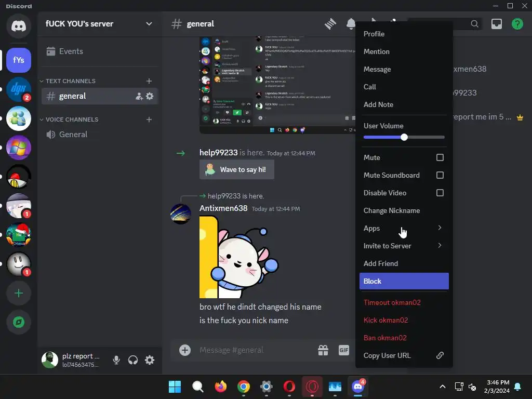Viewport: 532px width, 399px height.
Task: Click the help99233 username in join message
Action: coord(219,153)
